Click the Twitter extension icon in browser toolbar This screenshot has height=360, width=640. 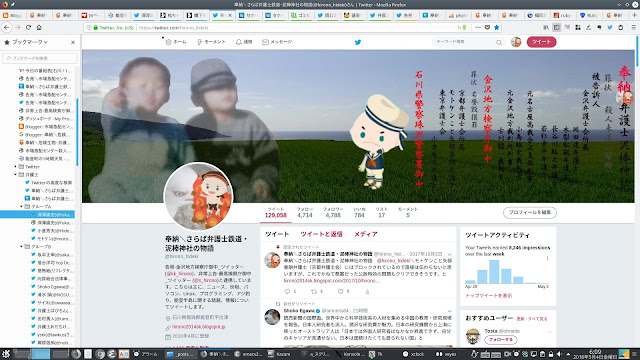[x=610, y=27]
